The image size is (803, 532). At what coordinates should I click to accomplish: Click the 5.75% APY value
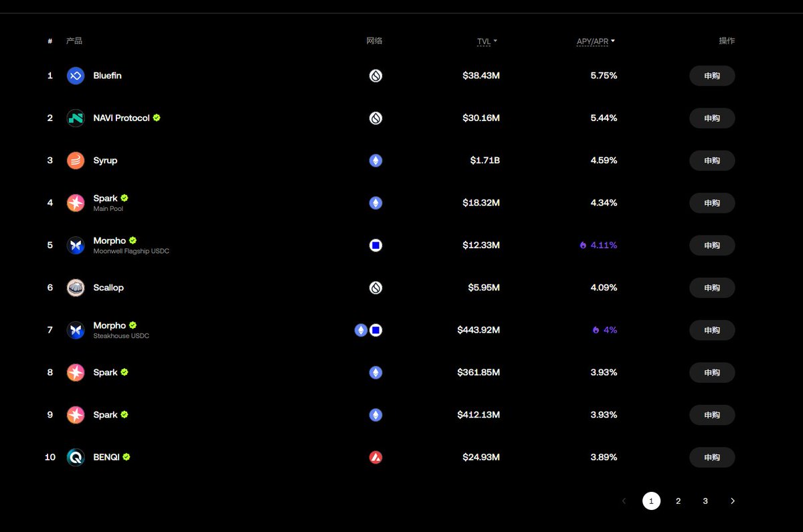(x=604, y=76)
